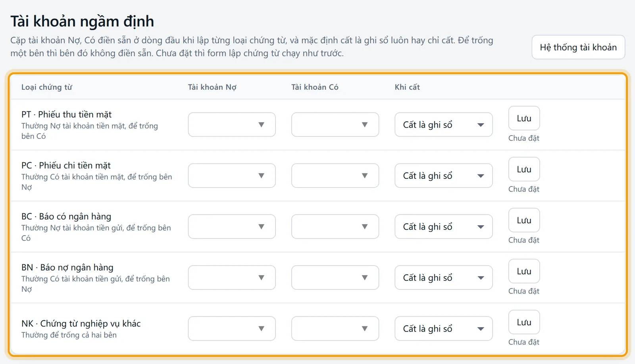Open Tài khoản Nợ dropdown for Phiếu chi
This screenshot has width=635, height=364.
pos(232,176)
